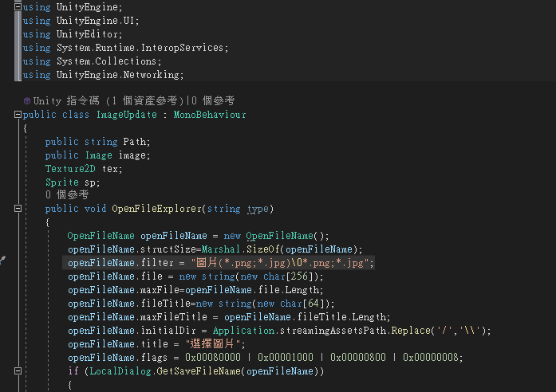Collapse the ImageUpdate class definition
Screen dimensions: 556x392
[18, 115]
